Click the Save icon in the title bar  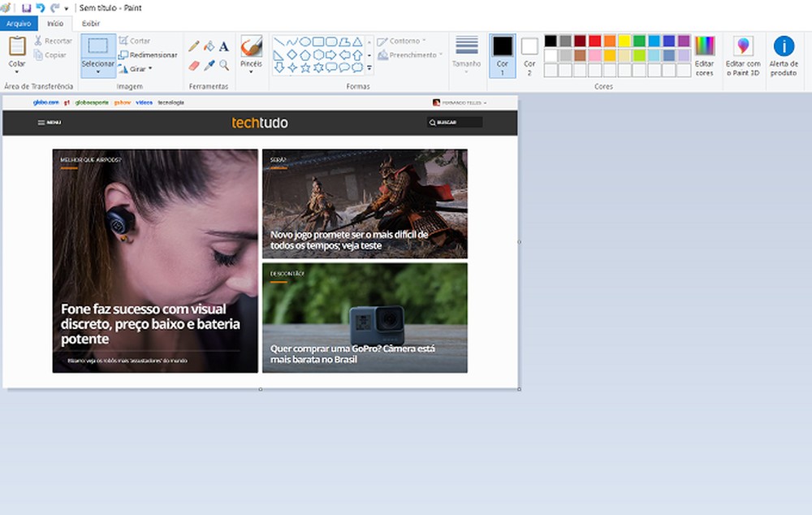27,7
